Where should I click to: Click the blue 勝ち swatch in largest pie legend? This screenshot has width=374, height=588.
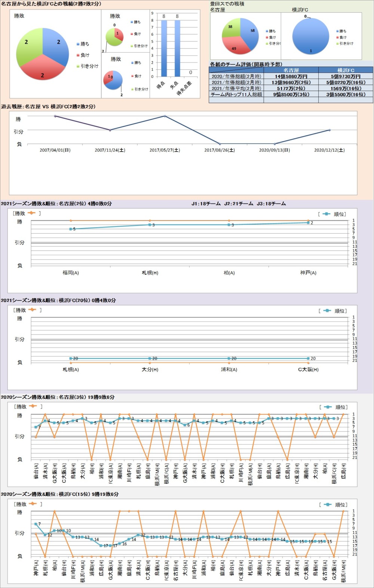[78, 44]
